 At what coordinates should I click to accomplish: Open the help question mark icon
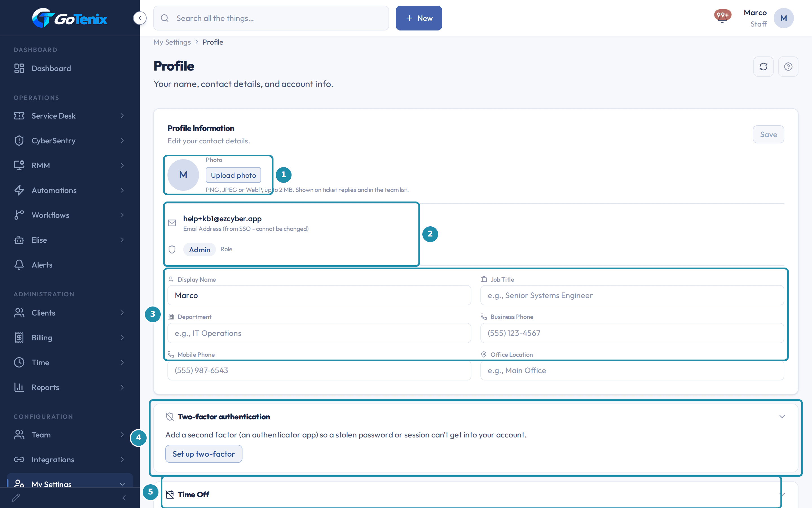point(788,67)
